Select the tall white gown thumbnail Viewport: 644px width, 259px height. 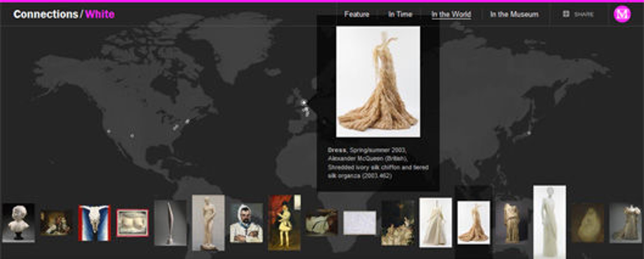tap(550, 222)
